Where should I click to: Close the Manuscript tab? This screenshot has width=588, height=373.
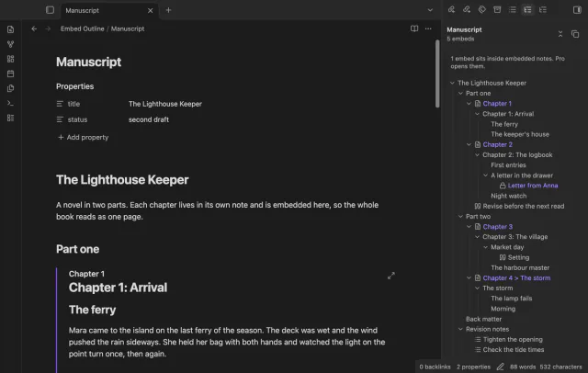coord(151,10)
